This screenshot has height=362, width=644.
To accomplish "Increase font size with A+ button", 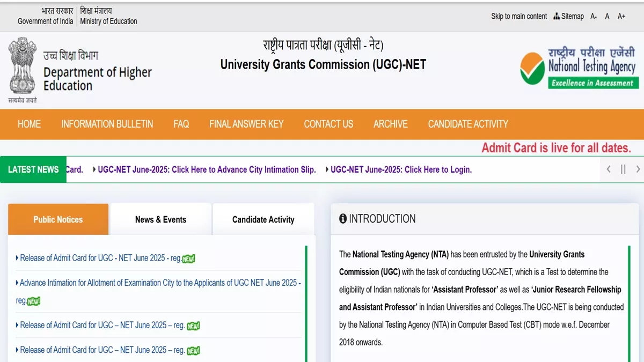I will pyautogui.click(x=621, y=16).
